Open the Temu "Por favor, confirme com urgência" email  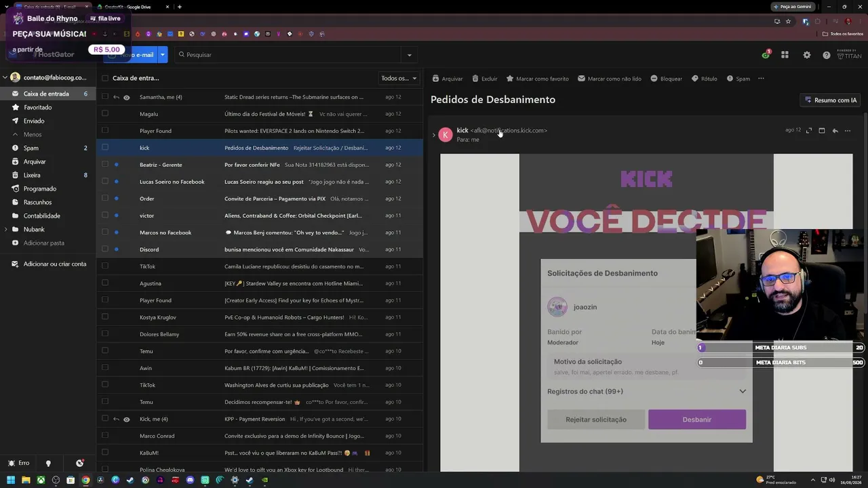click(260, 351)
